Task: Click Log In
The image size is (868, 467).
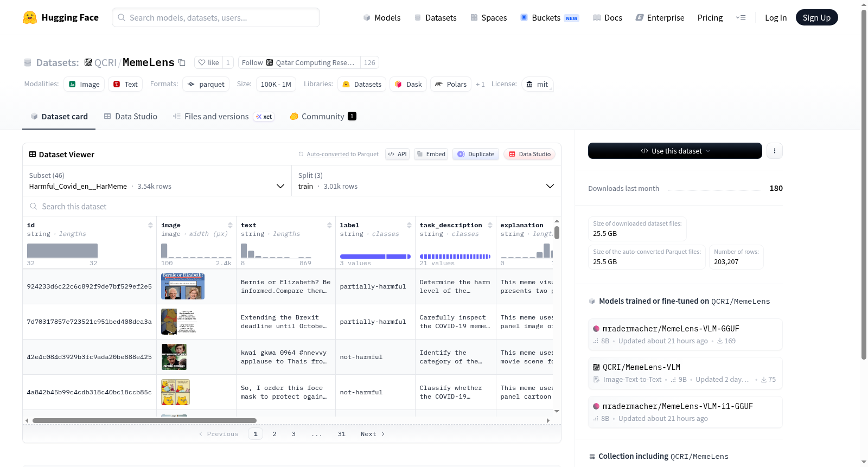Action: point(776,17)
